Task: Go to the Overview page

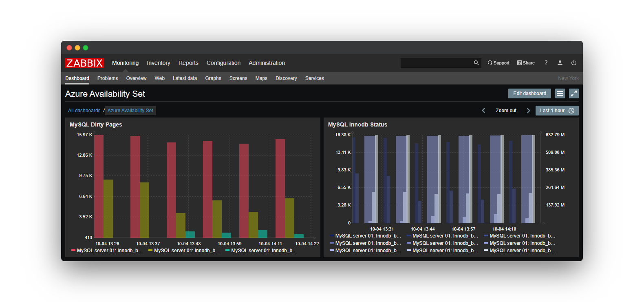Action: coord(136,78)
